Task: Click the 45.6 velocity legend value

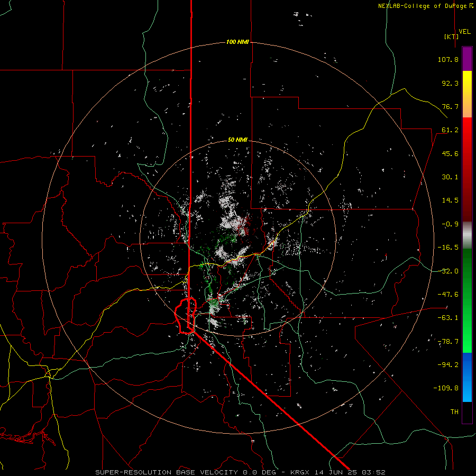Action: point(450,153)
